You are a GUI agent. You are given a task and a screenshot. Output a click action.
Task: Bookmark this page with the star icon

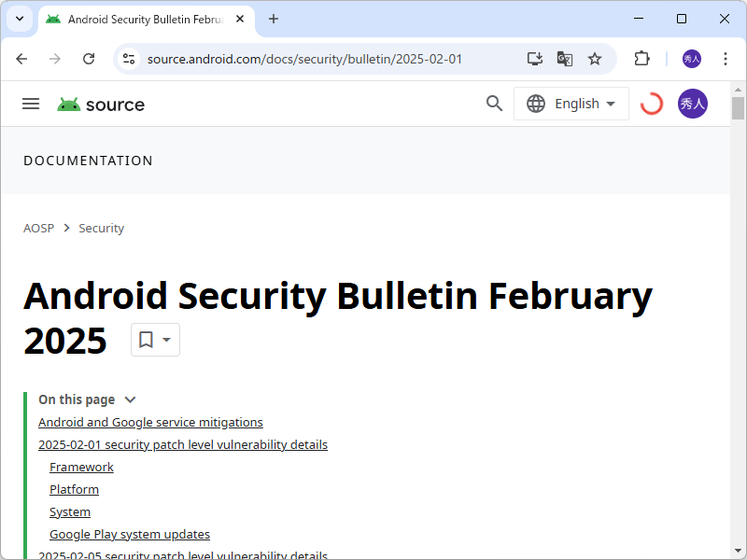pos(595,58)
